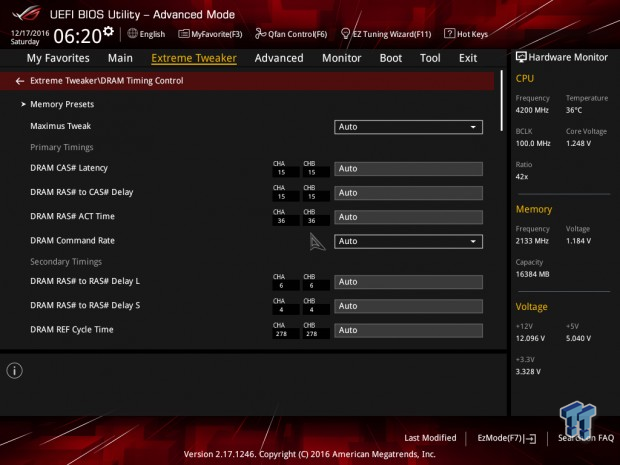Click the MyFavorite list icon
620x465 pixels.
click(x=184, y=34)
